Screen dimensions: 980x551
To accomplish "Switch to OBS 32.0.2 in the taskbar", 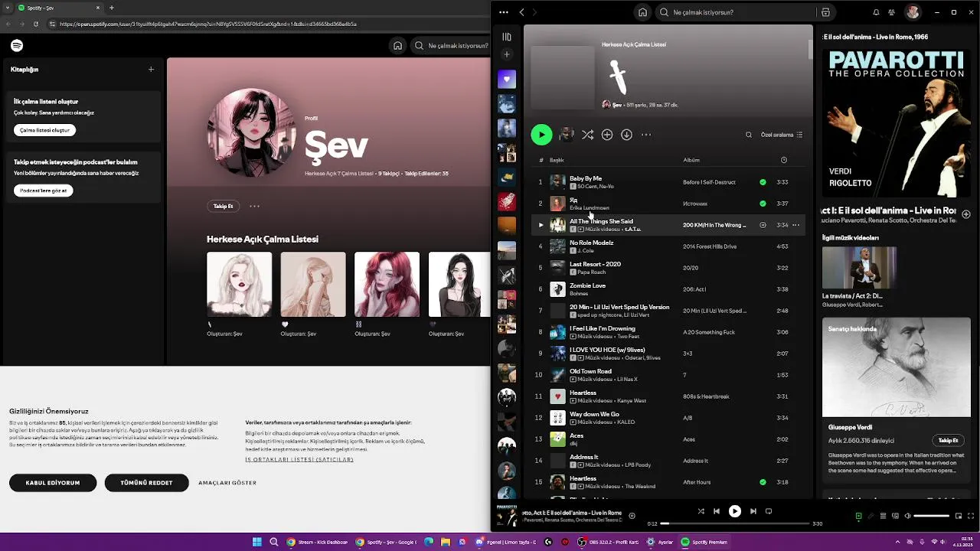I will [608, 542].
